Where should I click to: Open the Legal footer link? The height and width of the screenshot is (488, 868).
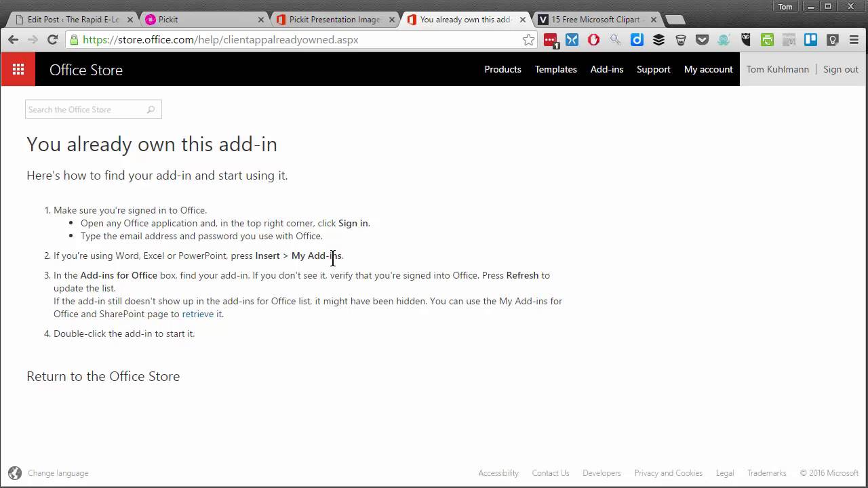point(725,473)
